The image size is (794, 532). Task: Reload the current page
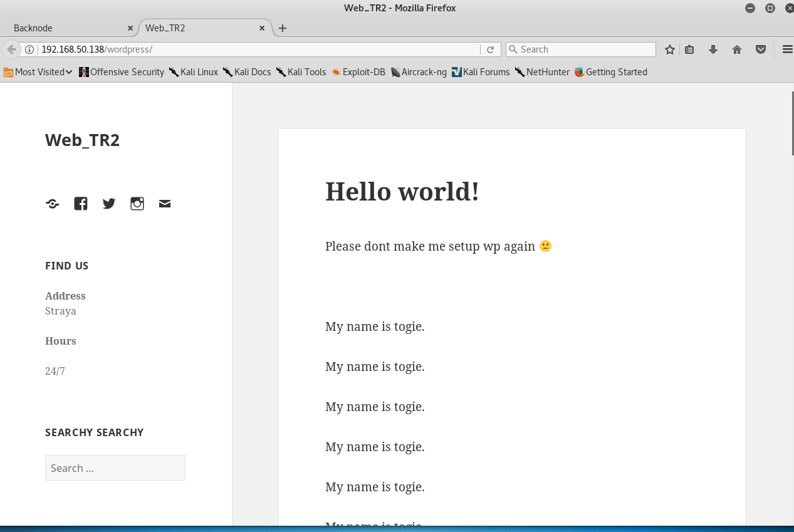click(491, 50)
